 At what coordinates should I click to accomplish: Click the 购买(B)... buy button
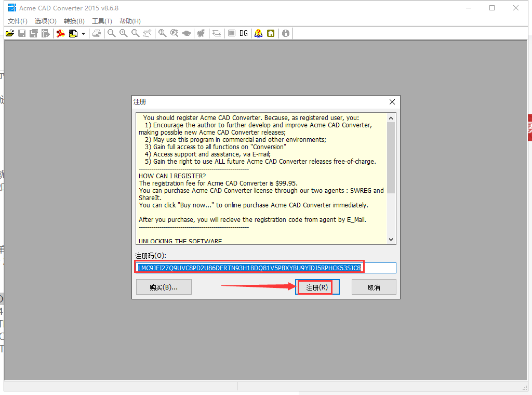(x=164, y=287)
